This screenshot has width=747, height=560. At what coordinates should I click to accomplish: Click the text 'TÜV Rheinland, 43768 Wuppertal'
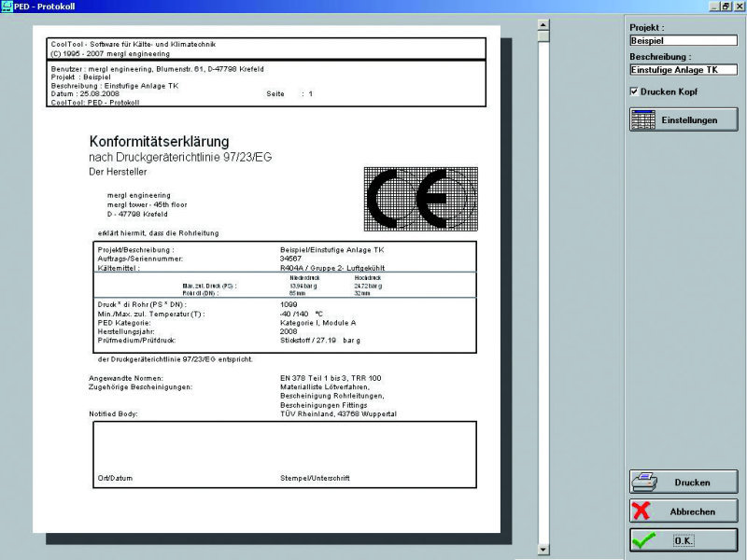click(338, 413)
